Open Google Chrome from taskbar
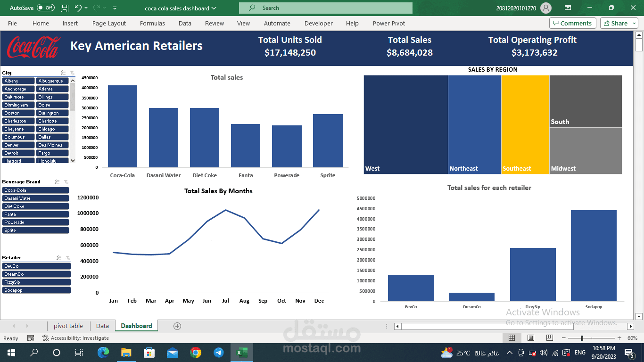Viewport: 644px width, 362px height. tap(196, 353)
